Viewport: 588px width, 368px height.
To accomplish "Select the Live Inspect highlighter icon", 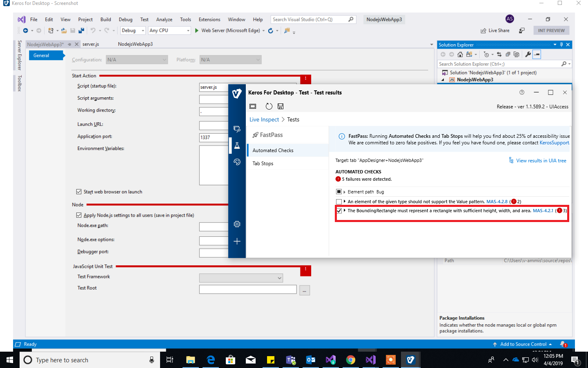I will [237, 128].
